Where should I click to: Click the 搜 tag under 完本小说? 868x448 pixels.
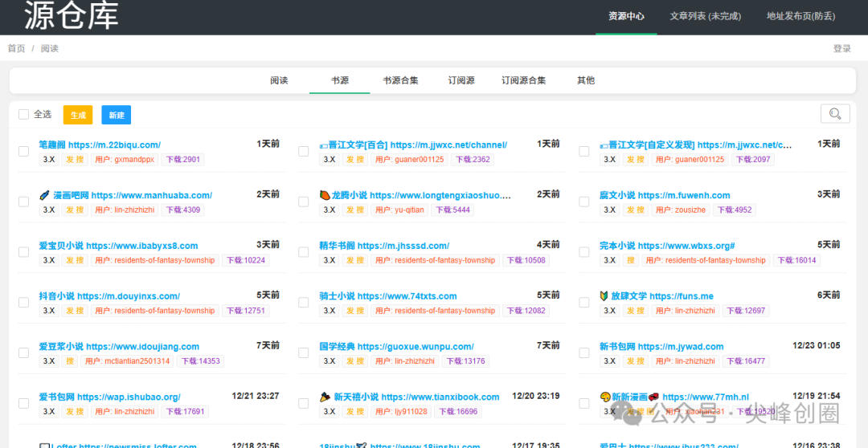631,260
